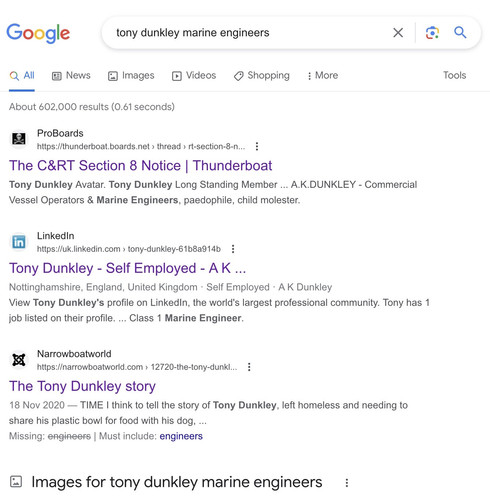Open Tony Dunkley Self Employed LinkedIn result

pyautogui.click(x=127, y=268)
